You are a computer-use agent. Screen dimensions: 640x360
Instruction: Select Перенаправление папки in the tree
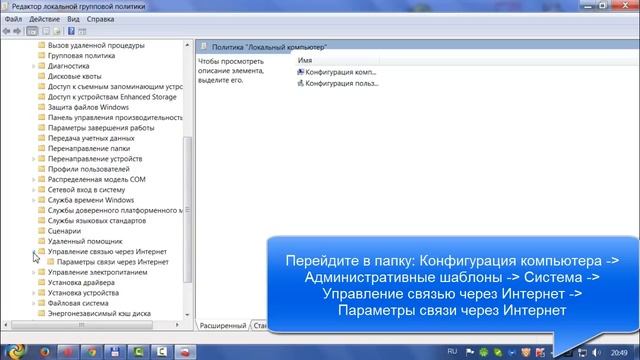[89, 148]
